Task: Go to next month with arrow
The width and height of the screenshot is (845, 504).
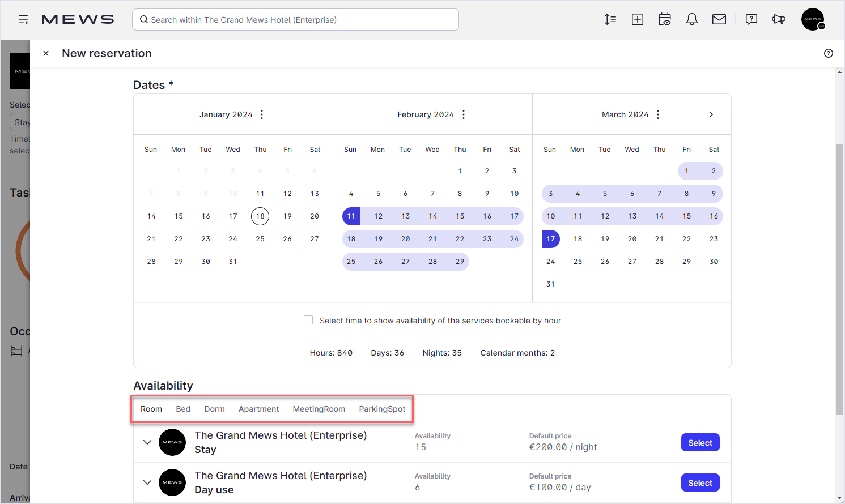Action: coord(711,114)
